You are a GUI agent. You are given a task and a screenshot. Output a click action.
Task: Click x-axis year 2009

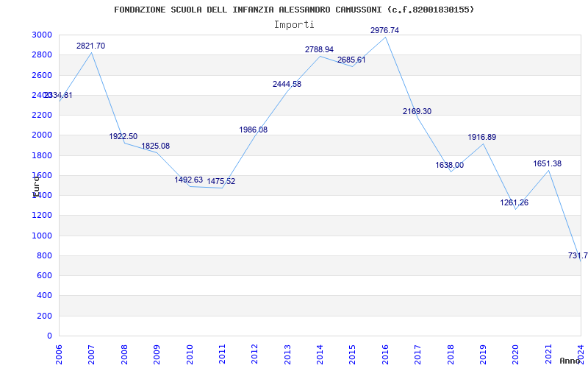tap(157, 354)
